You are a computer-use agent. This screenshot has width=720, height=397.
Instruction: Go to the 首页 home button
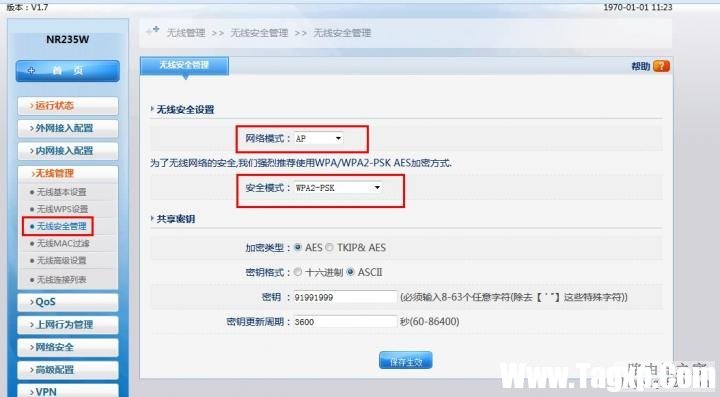(x=68, y=71)
